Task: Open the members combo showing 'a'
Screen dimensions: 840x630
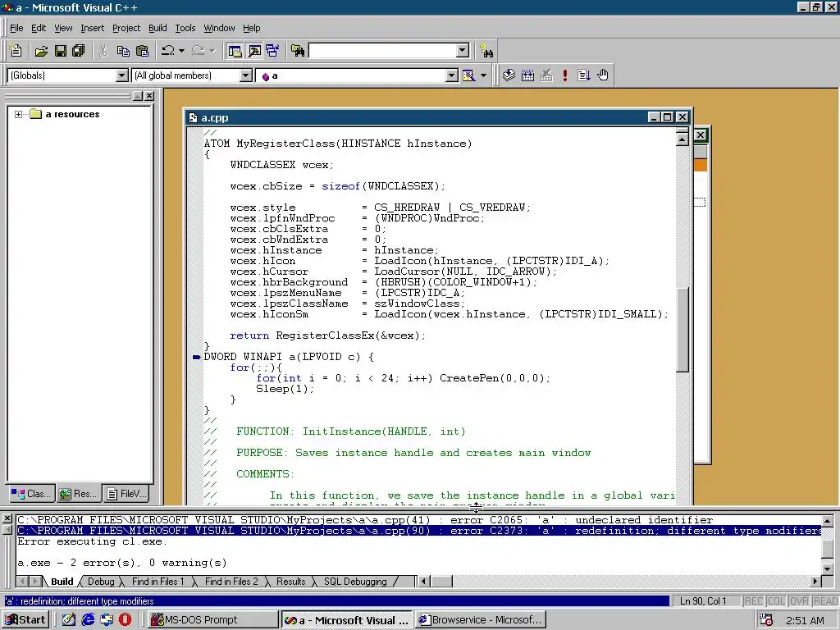Action: coord(452,75)
